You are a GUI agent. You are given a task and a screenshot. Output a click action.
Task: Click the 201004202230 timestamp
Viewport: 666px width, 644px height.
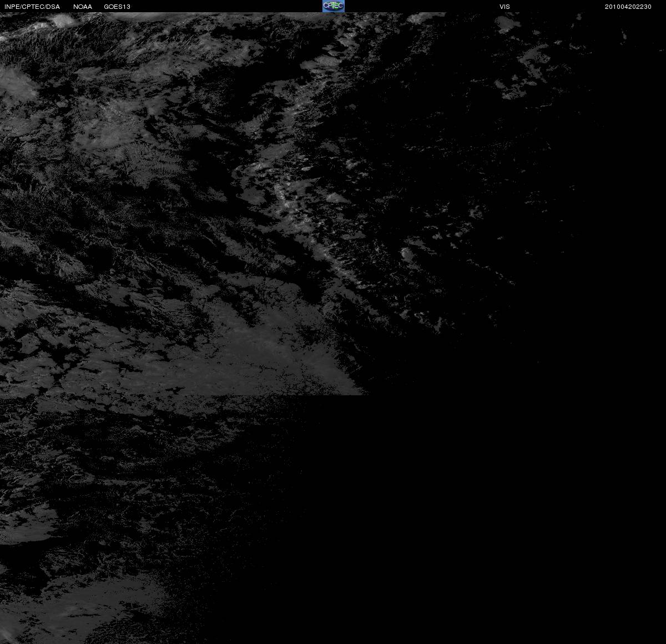point(628,7)
